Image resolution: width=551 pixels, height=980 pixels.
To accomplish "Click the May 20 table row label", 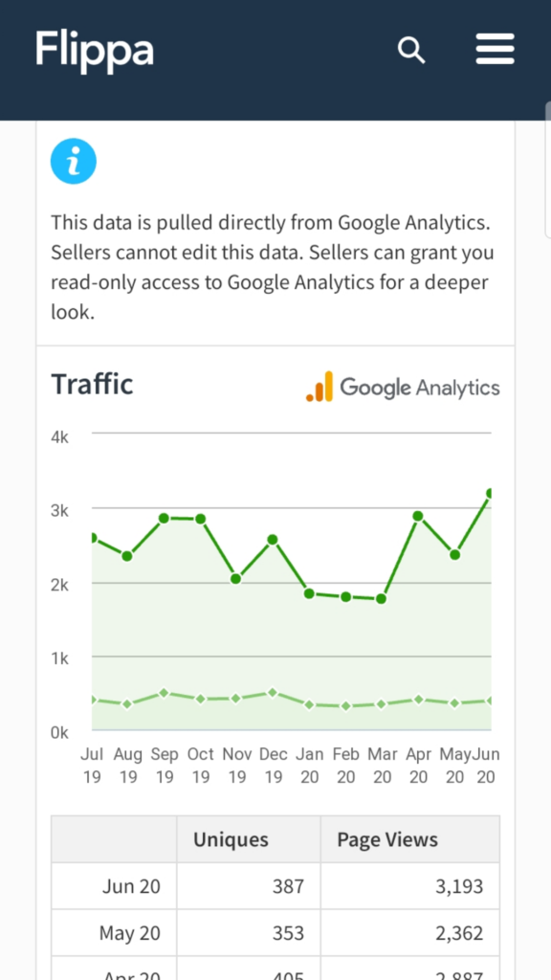I will pyautogui.click(x=130, y=933).
